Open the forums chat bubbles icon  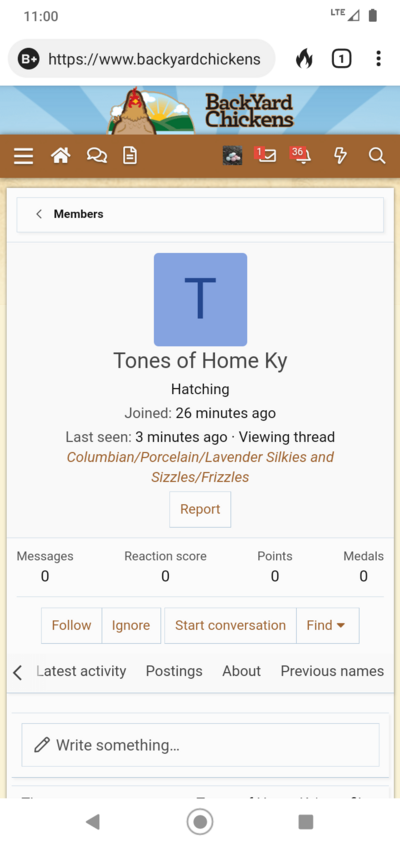coord(96,156)
